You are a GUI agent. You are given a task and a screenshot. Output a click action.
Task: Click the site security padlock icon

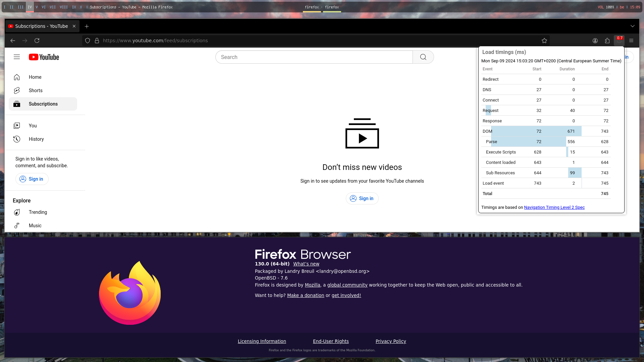[x=97, y=41]
